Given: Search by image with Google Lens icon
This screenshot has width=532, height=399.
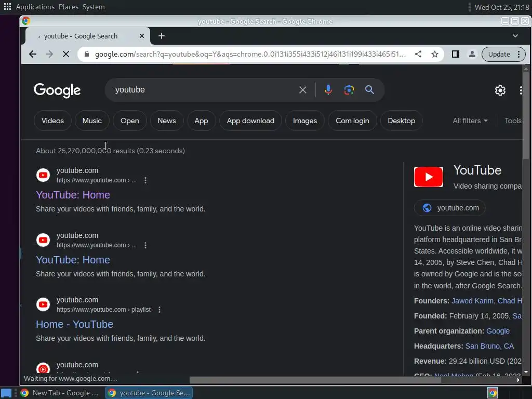Looking at the screenshot, I should (x=349, y=90).
